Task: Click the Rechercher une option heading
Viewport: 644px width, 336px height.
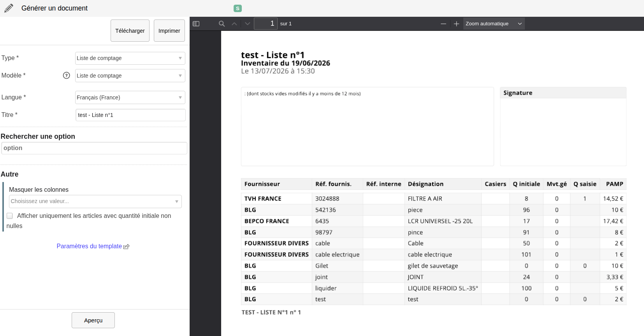Action: click(38, 136)
